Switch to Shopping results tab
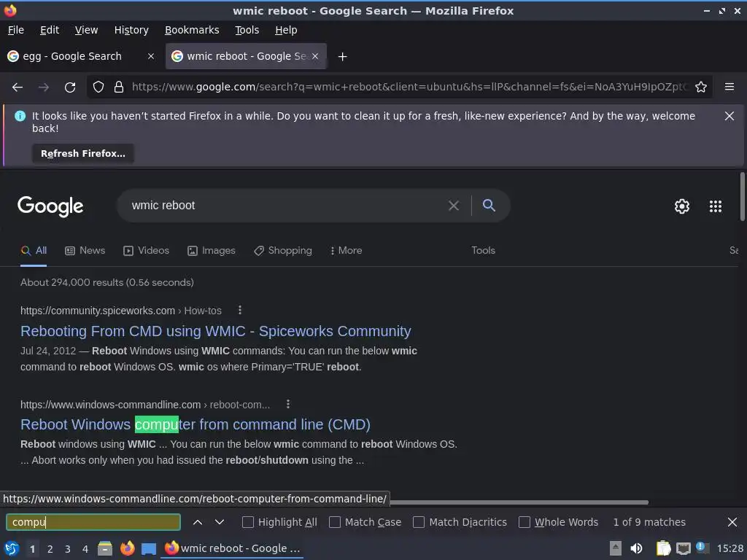The width and height of the screenshot is (747, 560). (x=283, y=251)
